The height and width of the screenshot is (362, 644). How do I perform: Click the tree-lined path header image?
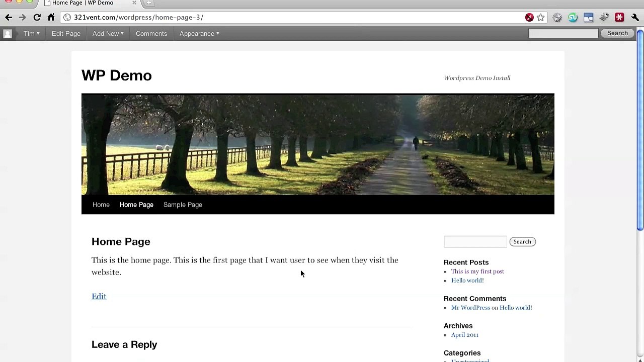pyautogui.click(x=318, y=144)
